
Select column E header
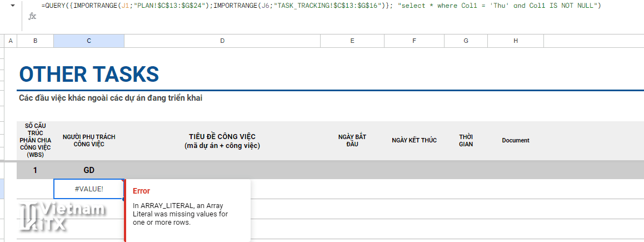[x=352, y=41]
